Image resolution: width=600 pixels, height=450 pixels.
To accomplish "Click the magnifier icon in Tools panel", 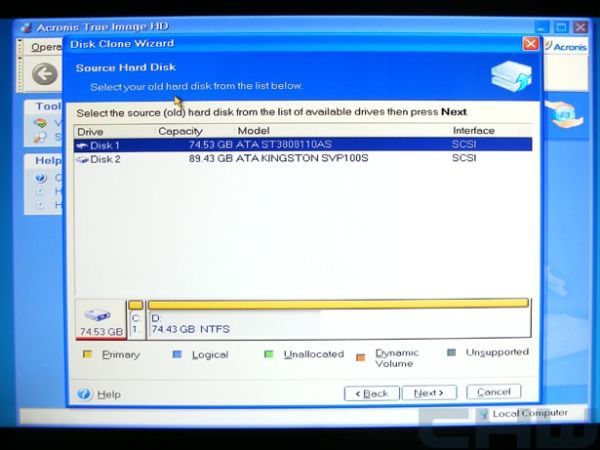I will [x=40, y=137].
